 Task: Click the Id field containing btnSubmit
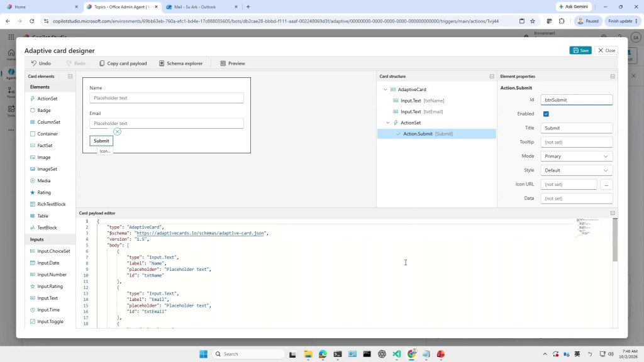(576, 100)
